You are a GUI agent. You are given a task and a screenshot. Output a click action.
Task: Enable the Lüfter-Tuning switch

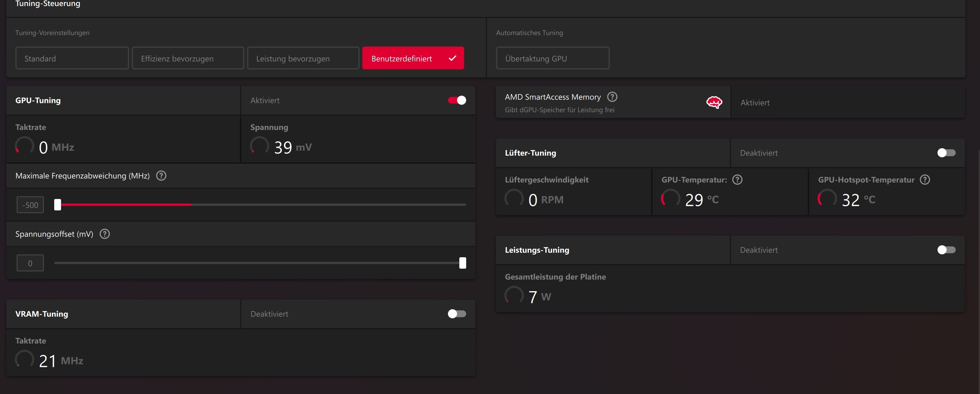coord(946,153)
